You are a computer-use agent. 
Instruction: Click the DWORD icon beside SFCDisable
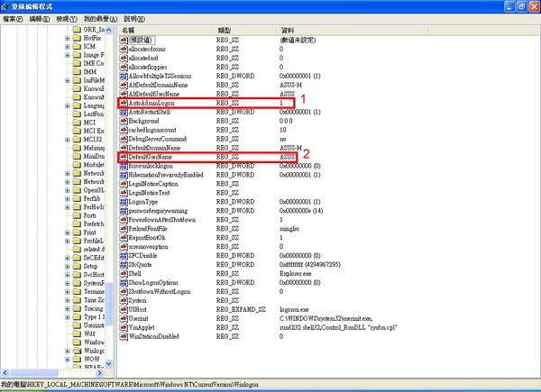(x=124, y=255)
